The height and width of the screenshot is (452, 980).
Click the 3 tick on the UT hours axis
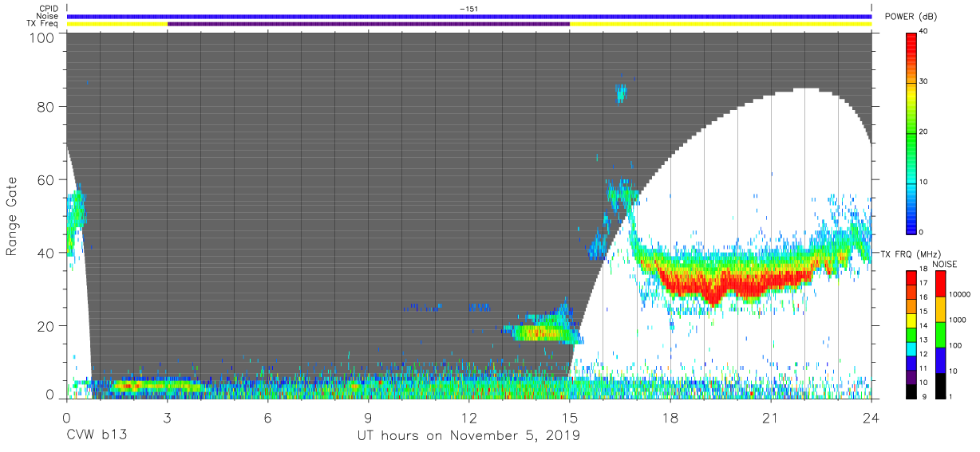click(x=168, y=417)
